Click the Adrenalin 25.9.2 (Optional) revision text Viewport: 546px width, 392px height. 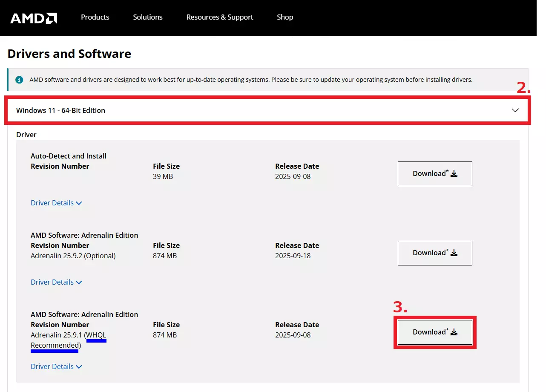coord(73,256)
